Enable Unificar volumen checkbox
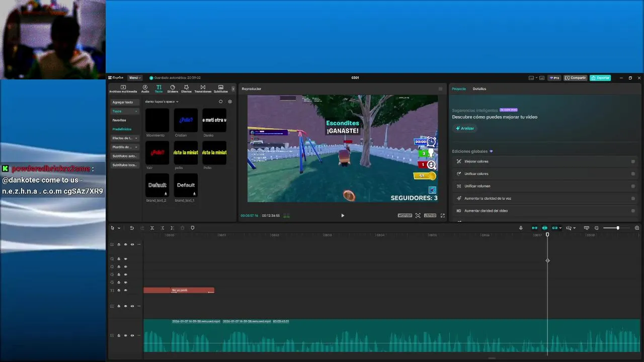This screenshot has height=362, width=644. click(x=633, y=186)
